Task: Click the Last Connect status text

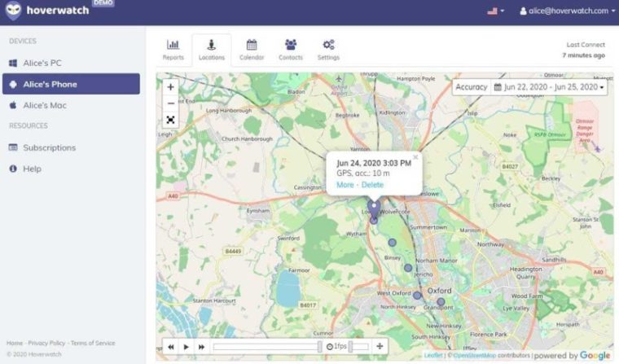Action: pos(585,50)
